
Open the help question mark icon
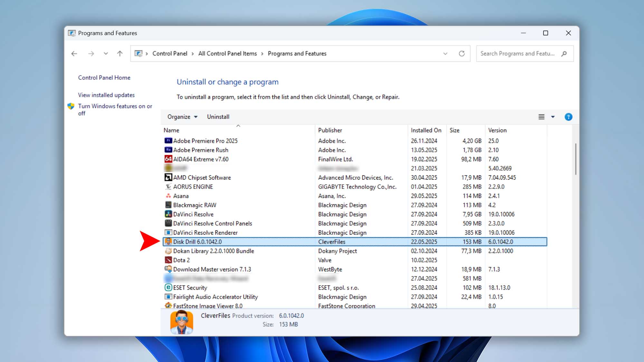tap(568, 117)
